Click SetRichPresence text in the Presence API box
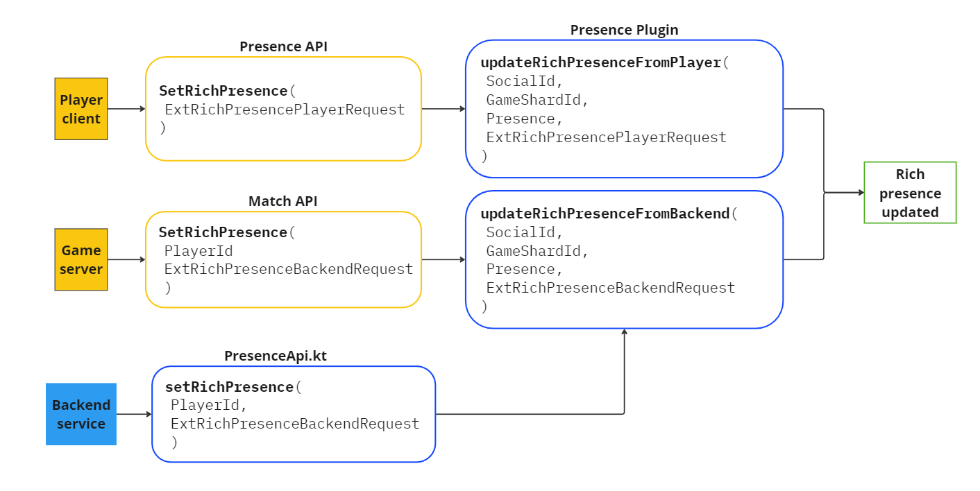Viewport: 980px width, 491px height. (223, 91)
